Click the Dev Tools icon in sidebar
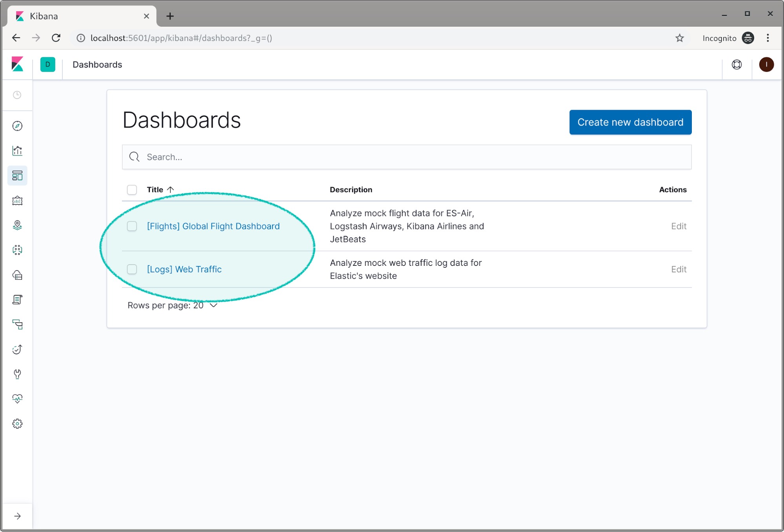Image resolution: width=784 pixels, height=532 pixels. (16, 374)
